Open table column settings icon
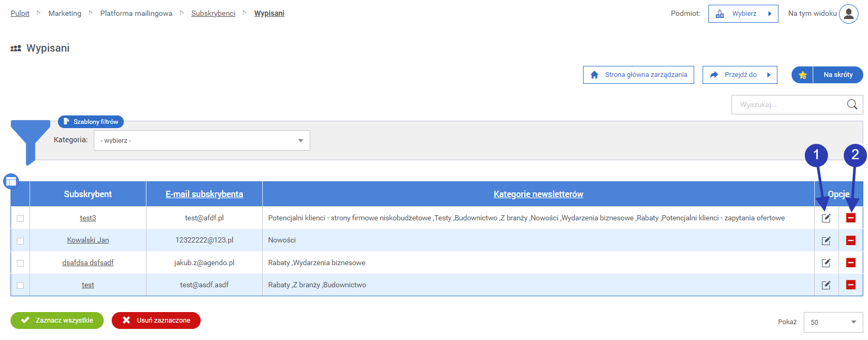This screenshot has height=340, width=868. pos(11,181)
